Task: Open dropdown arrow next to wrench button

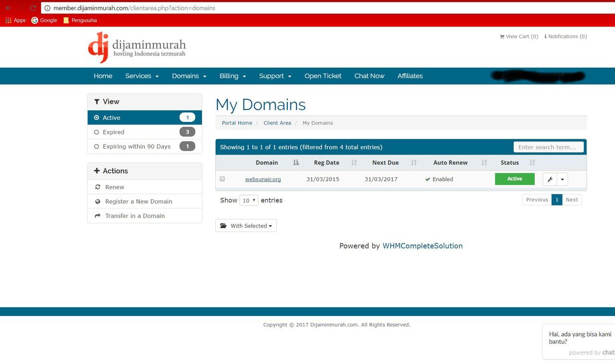Action: pos(562,179)
